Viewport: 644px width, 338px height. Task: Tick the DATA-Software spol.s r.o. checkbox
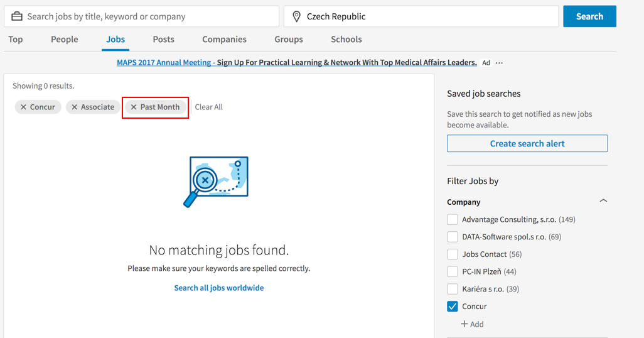453,237
